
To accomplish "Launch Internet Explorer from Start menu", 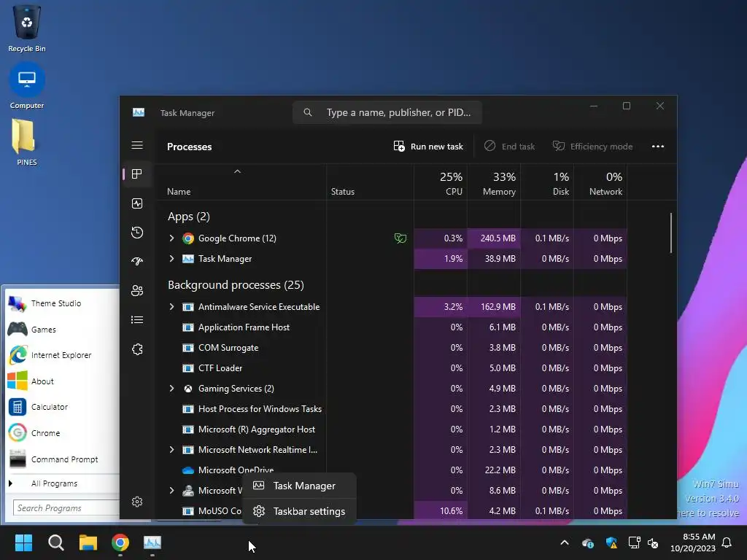I will (x=61, y=355).
